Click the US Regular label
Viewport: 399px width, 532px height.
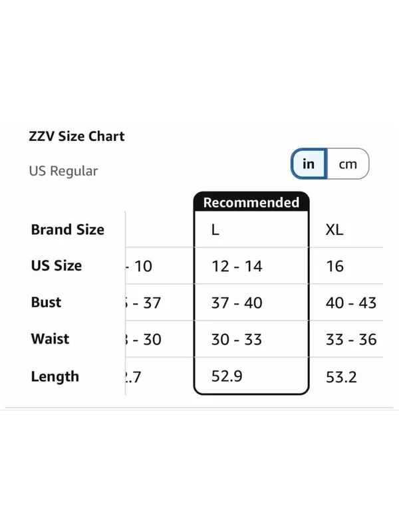63,171
